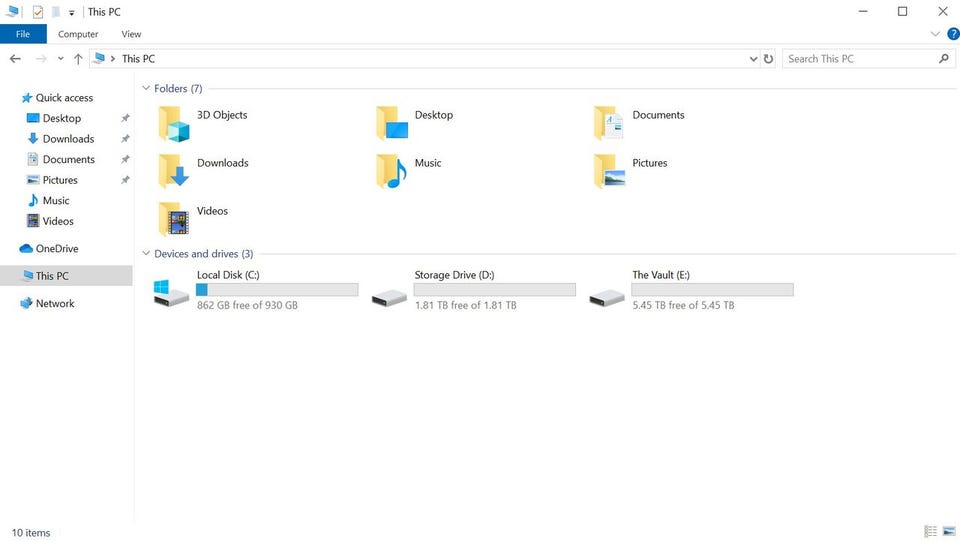
Task: Open Customize Quick Access Toolbar dropdown
Action: point(71,12)
